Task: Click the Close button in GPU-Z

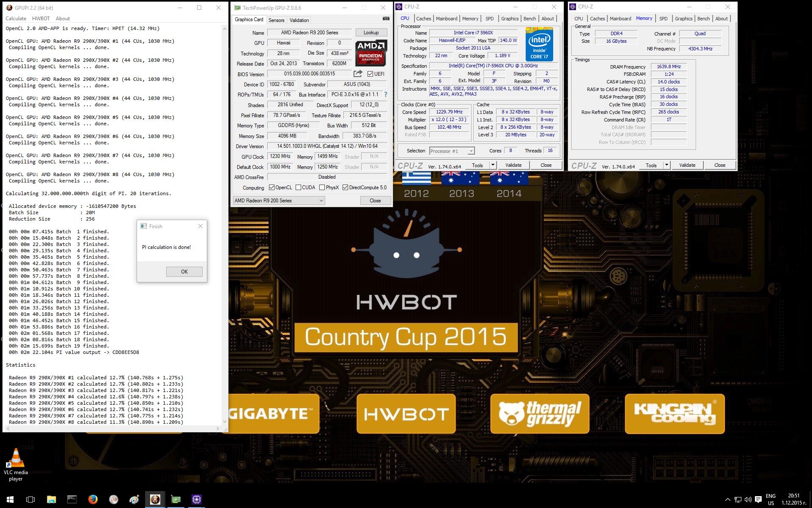Action: [375, 201]
